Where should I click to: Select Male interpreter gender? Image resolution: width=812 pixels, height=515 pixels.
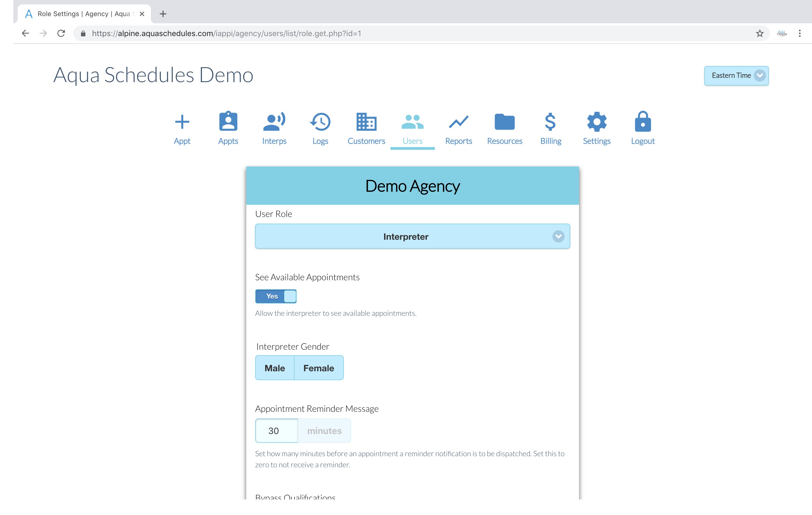275,368
